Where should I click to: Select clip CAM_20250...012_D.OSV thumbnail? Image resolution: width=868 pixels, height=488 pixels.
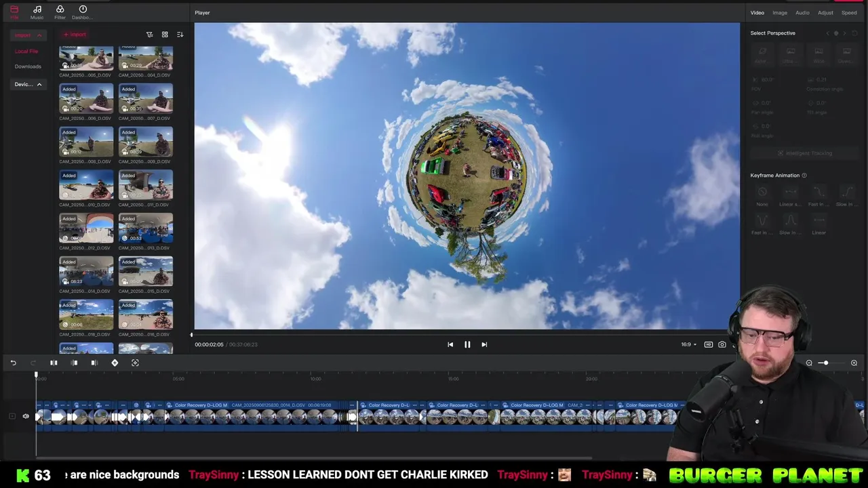pos(86,228)
